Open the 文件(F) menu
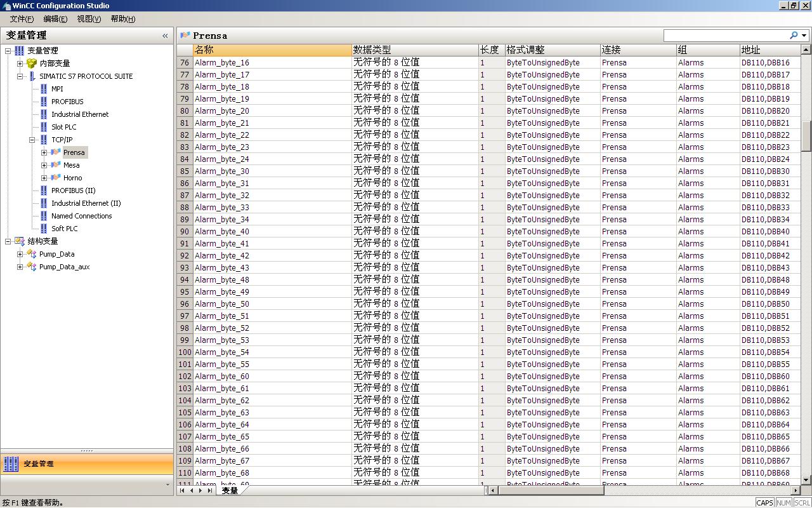The height and width of the screenshot is (508, 812). click(x=22, y=19)
